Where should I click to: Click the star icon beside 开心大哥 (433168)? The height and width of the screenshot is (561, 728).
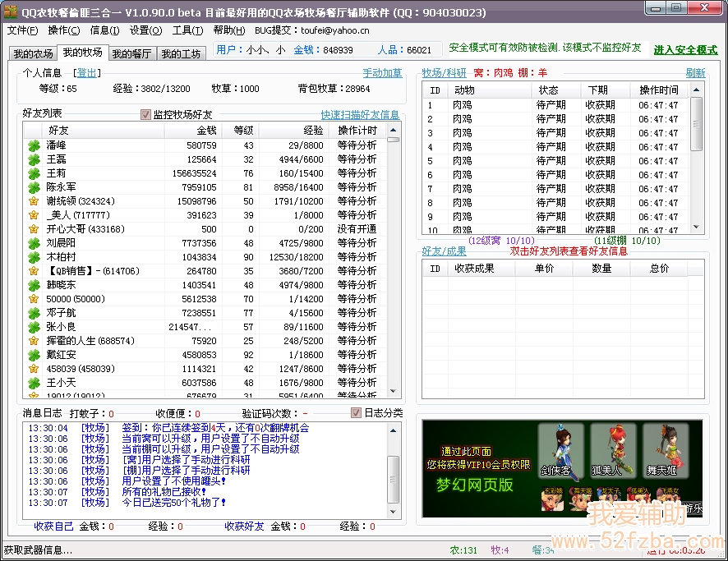34,229
